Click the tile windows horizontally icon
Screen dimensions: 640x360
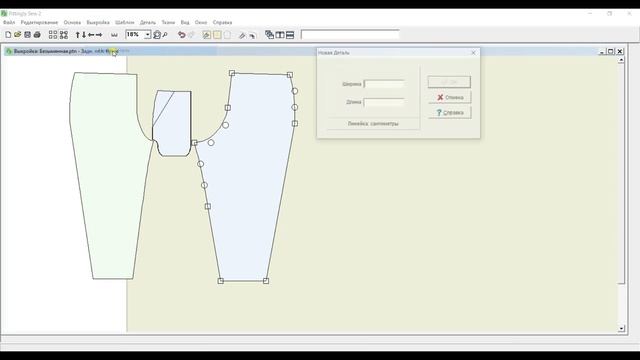click(x=290, y=35)
